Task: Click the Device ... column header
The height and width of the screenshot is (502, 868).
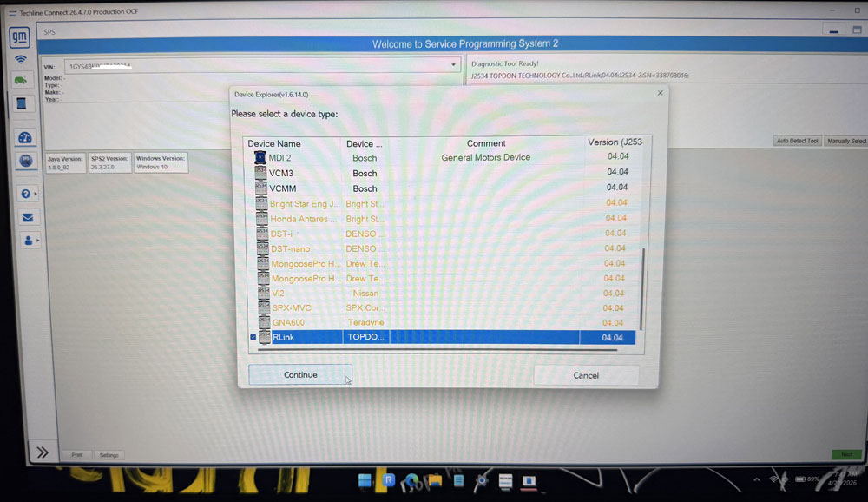Action: point(365,143)
